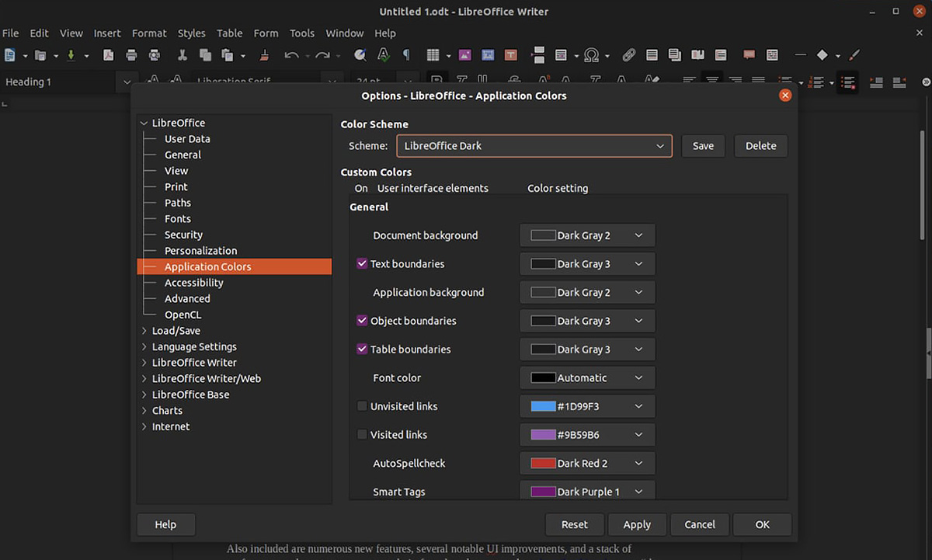This screenshot has height=560, width=932.
Task: Click the Print icon in the toolbar
Action: 131,55
